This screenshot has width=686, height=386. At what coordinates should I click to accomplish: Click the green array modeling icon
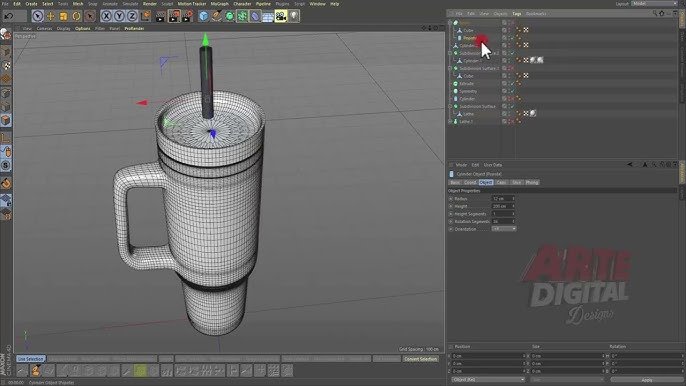pyautogui.click(x=242, y=17)
